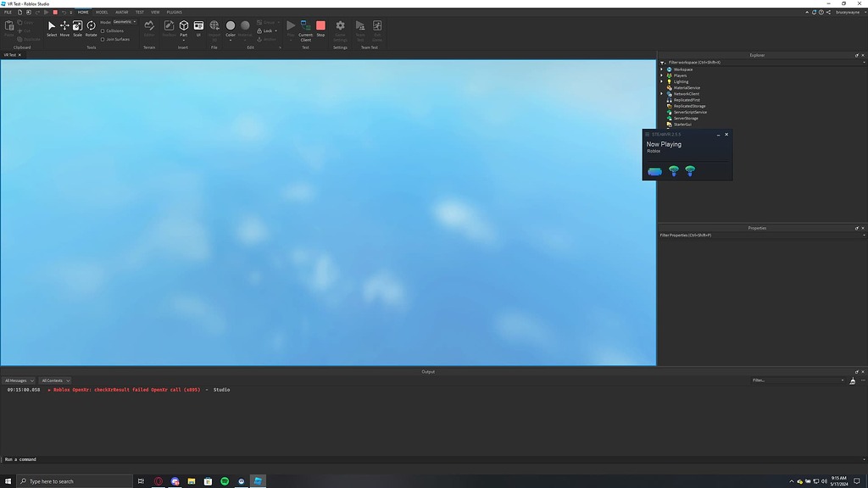Image resolution: width=868 pixels, height=488 pixels.
Task: Toggle Join Surfaces on
Action: point(103,39)
